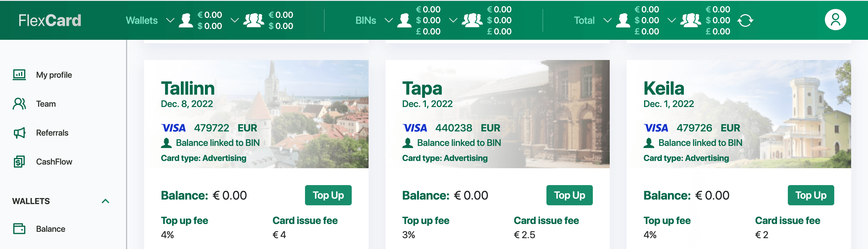Click the user account avatar icon
Image resolution: width=868 pixels, height=249 pixels.
[x=835, y=20]
